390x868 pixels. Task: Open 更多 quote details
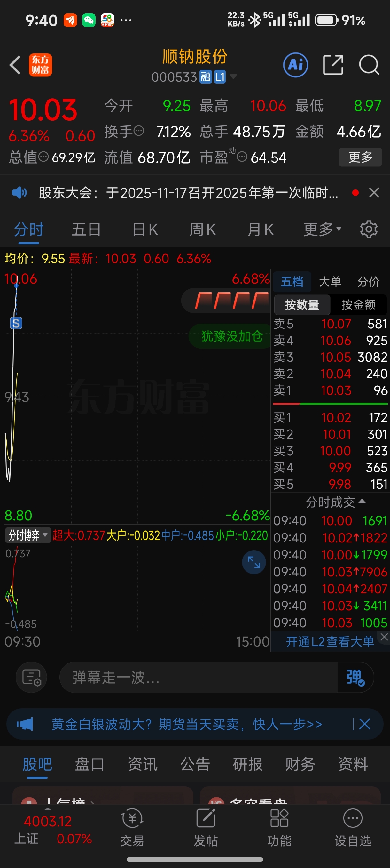(x=360, y=157)
